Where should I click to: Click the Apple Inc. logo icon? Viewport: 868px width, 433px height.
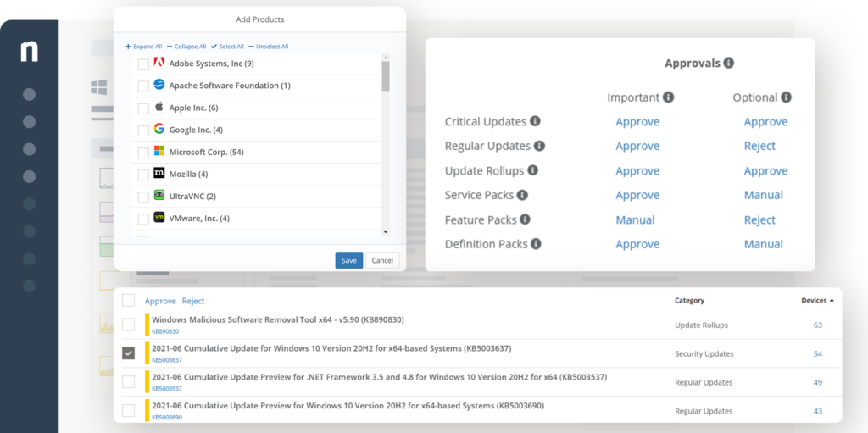(159, 106)
